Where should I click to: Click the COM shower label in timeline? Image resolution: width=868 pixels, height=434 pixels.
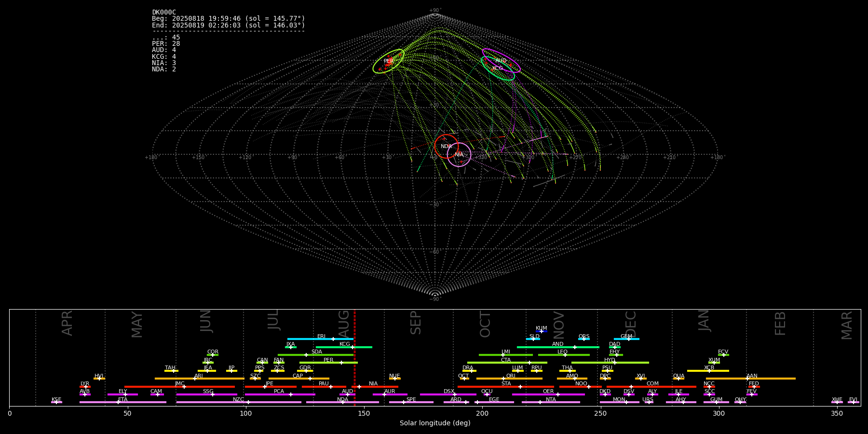point(653,384)
